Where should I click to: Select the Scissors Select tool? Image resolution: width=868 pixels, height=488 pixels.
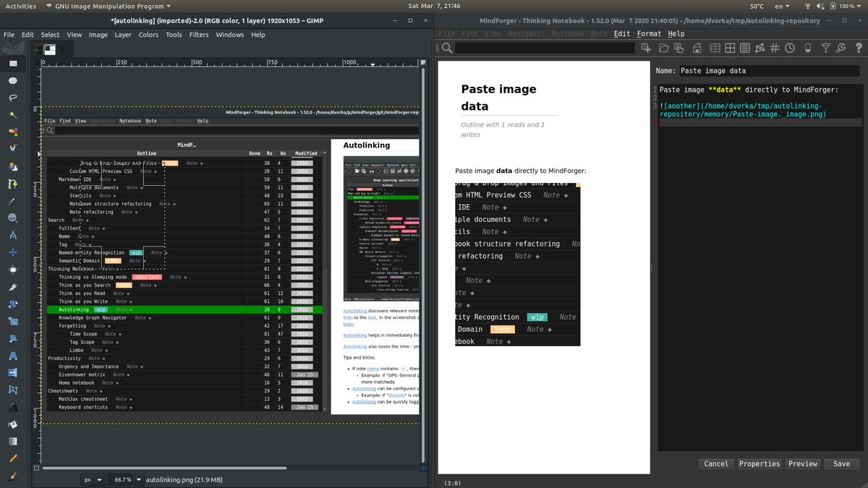click(12, 149)
